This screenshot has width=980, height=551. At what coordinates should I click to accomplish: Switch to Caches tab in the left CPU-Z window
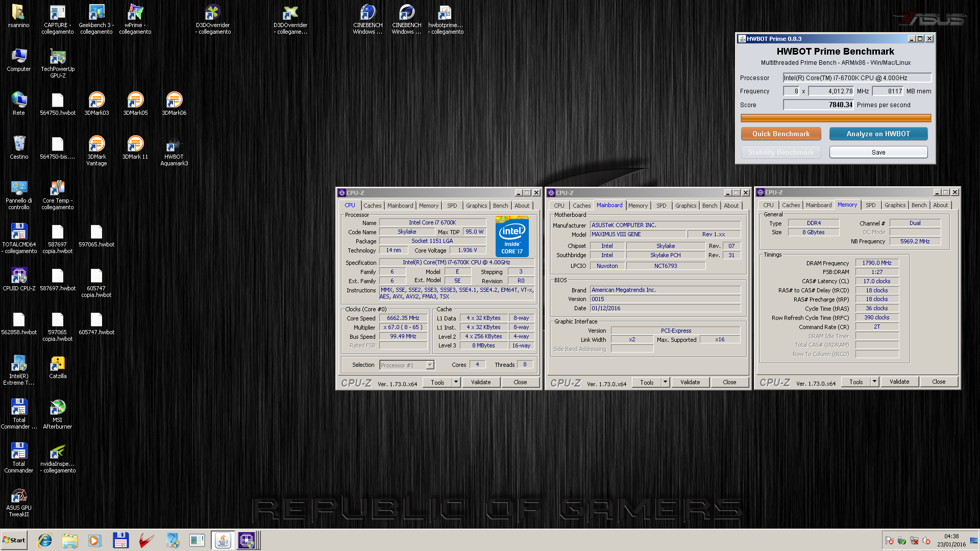(x=372, y=206)
